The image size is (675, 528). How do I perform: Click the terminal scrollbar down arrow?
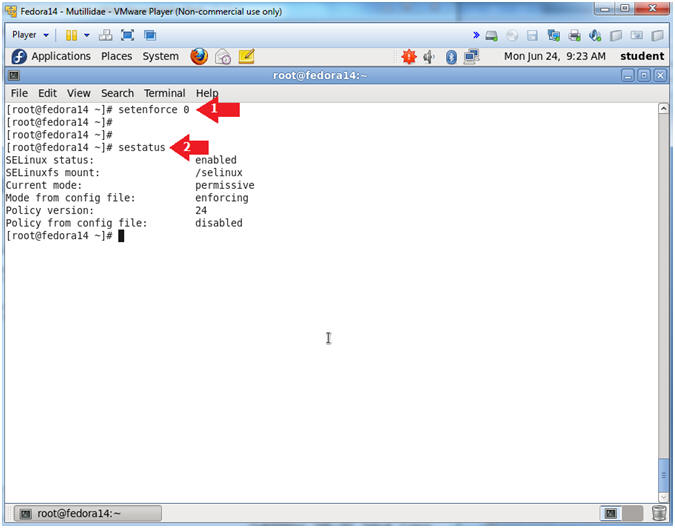tap(663, 497)
